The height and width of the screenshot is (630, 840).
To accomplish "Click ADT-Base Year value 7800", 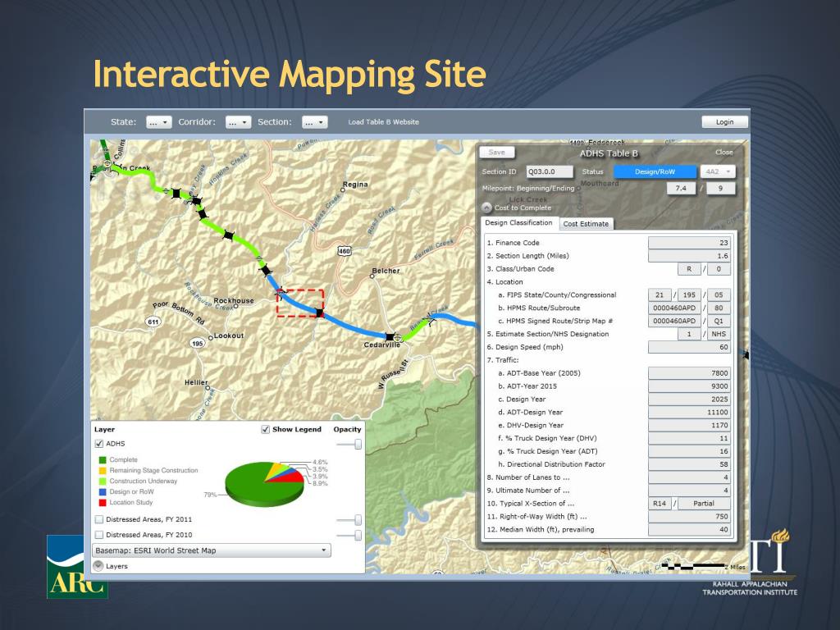I will coord(689,373).
